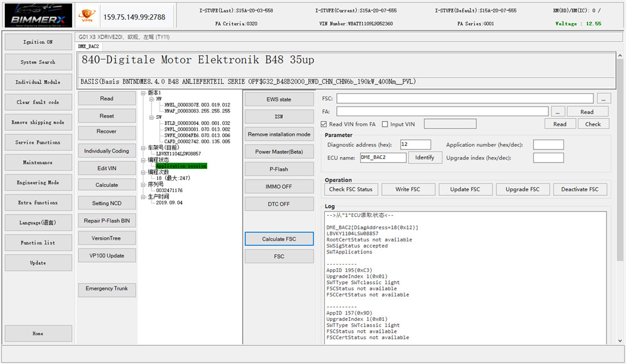Click Update FSC
The width and height of the screenshot is (626, 364).
pos(465,190)
